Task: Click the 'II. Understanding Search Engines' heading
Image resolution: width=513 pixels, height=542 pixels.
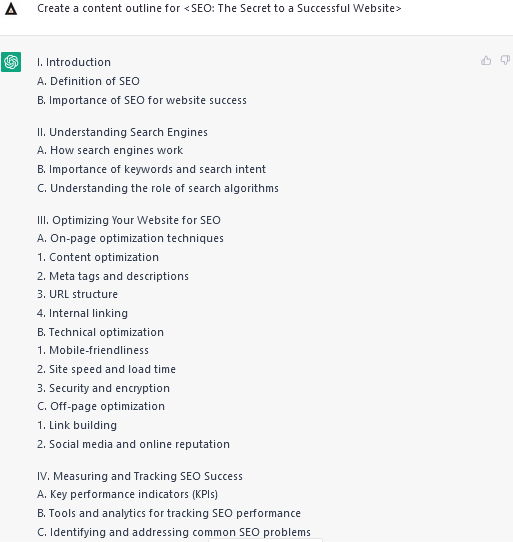Action: (122, 132)
